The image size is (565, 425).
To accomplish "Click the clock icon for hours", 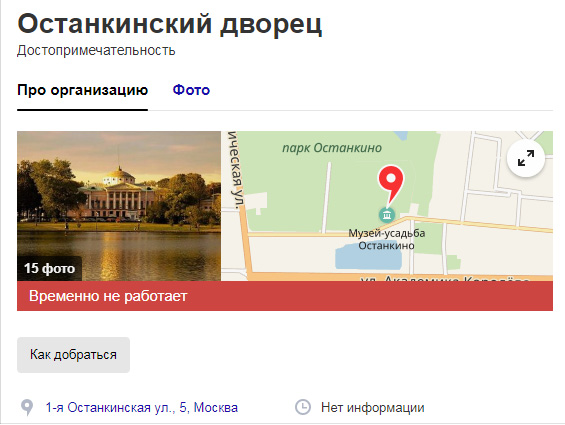I will pyautogui.click(x=303, y=407).
